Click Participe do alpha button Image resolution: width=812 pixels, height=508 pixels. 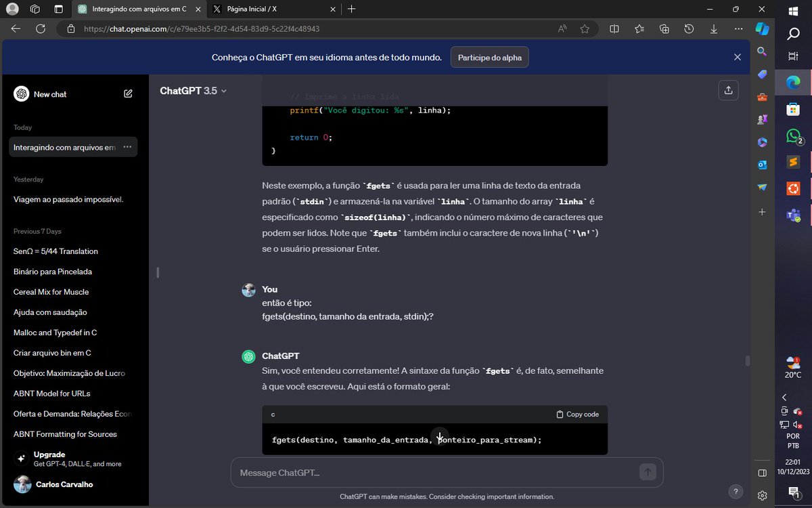(x=490, y=58)
